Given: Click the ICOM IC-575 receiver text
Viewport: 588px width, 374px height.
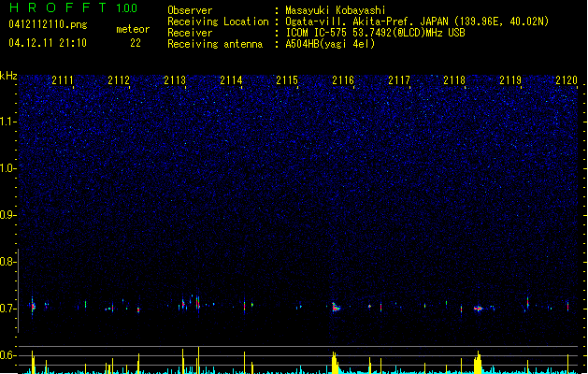Looking at the screenshot, I should click(375, 33).
